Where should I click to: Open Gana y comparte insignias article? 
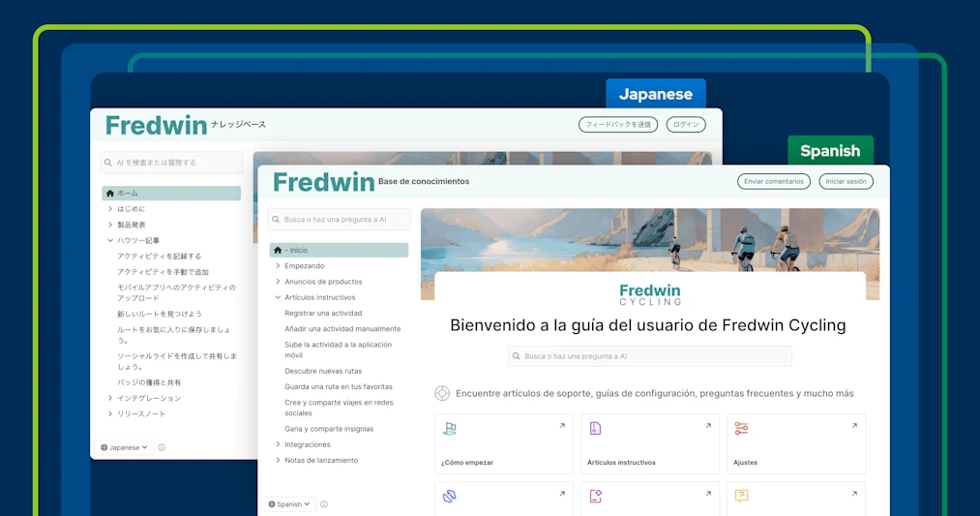[329, 429]
